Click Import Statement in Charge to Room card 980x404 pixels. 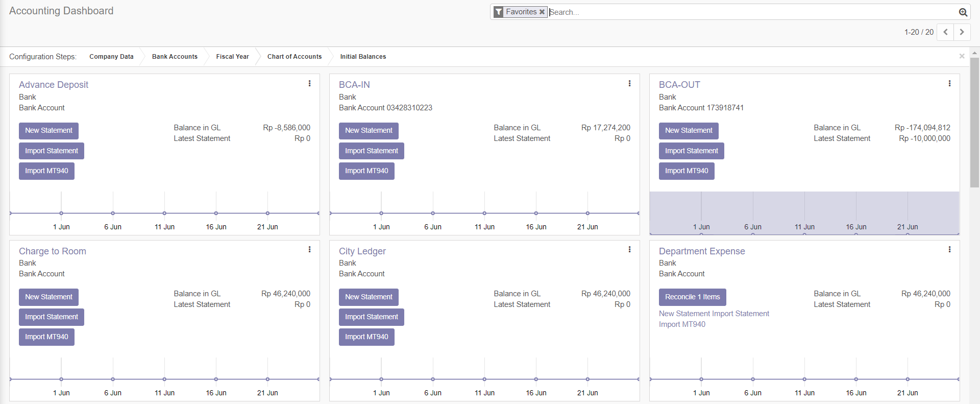52,317
